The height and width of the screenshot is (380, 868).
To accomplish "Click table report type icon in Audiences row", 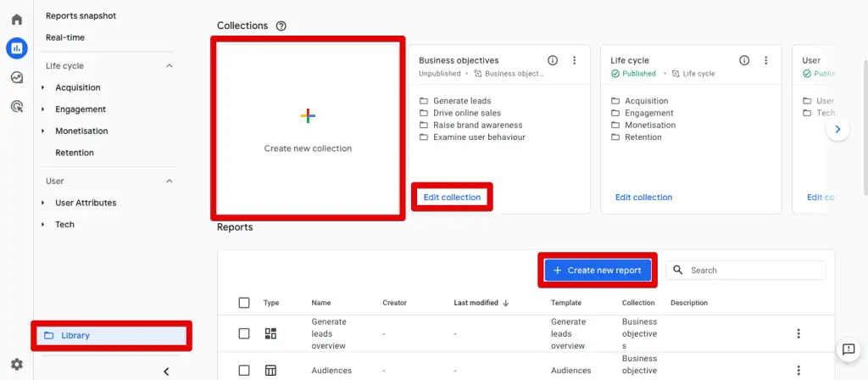I will 270,371.
